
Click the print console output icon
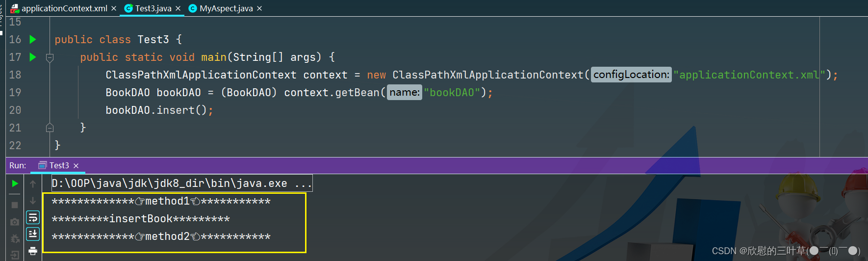point(33,251)
